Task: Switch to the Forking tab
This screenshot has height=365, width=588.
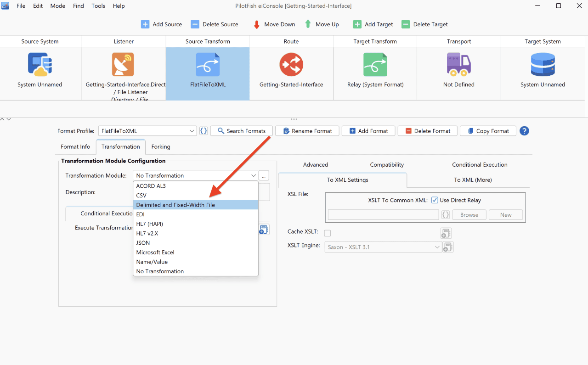Action: tap(161, 146)
